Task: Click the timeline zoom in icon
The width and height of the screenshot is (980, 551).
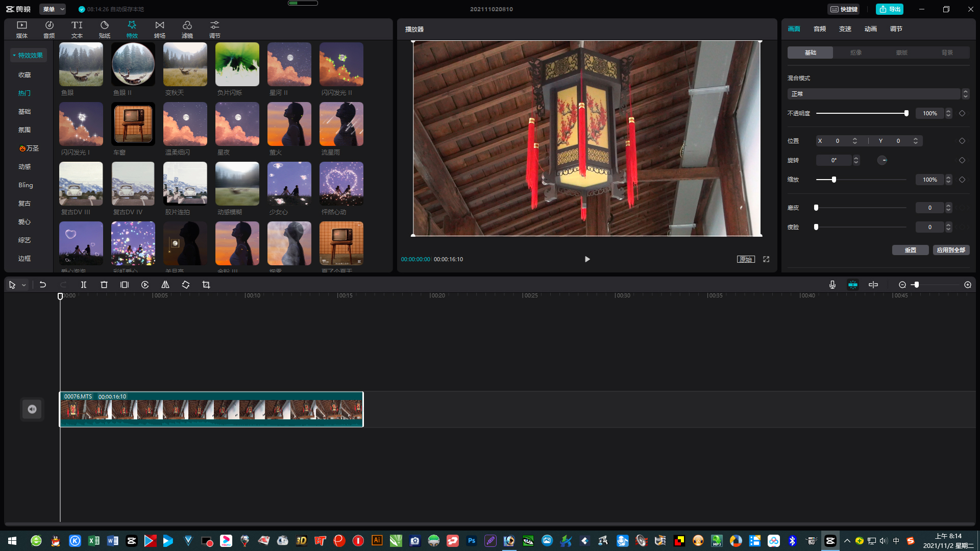Action: tap(968, 285)
